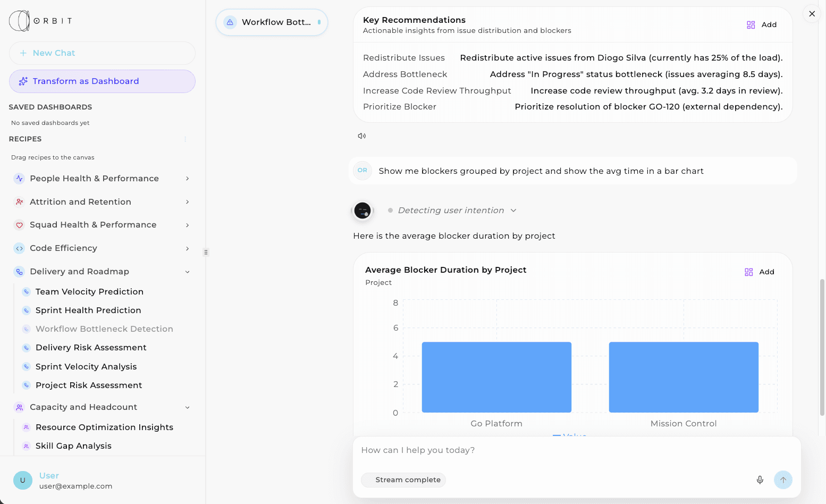Click the assistant robot avatar icon
This screenshot has width=826, height=504.
[x=363, y=211]
